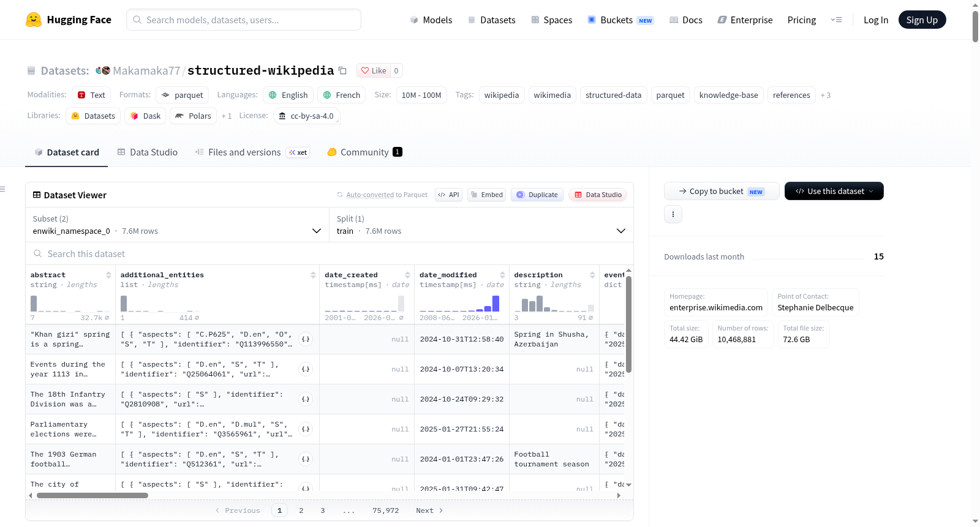980x527 pixels.
Task: Sort the description column
Action: point(592,275)
